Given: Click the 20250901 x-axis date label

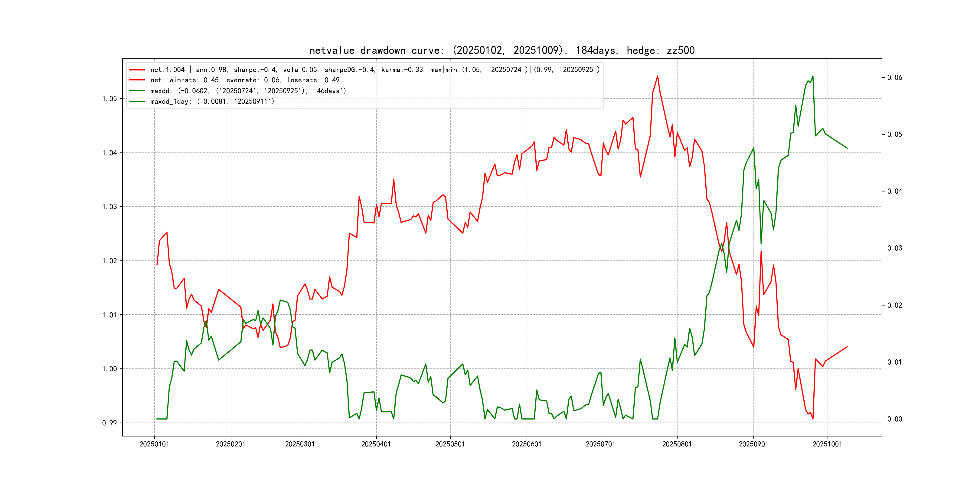Looking at the screenshot, I should tap(753, 444).
